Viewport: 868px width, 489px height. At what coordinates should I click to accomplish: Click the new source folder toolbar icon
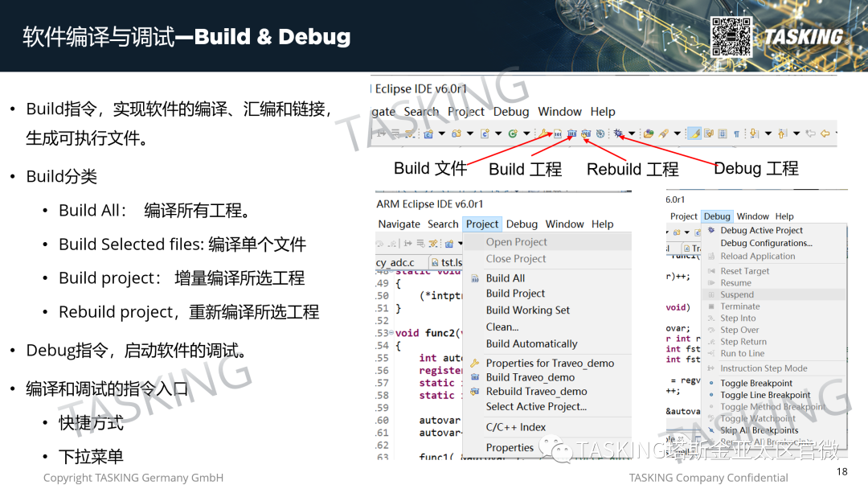[x=457, y=134]
